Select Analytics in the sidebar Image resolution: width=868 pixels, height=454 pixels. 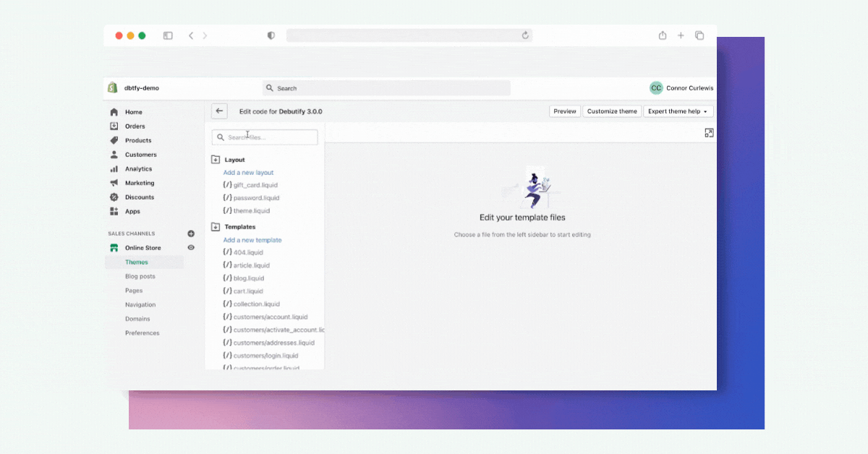pos(139,169)
